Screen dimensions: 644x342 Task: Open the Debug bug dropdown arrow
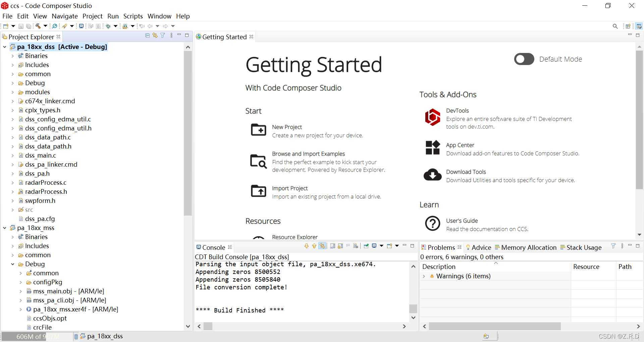pyautogui.click(x=116, y=26)
